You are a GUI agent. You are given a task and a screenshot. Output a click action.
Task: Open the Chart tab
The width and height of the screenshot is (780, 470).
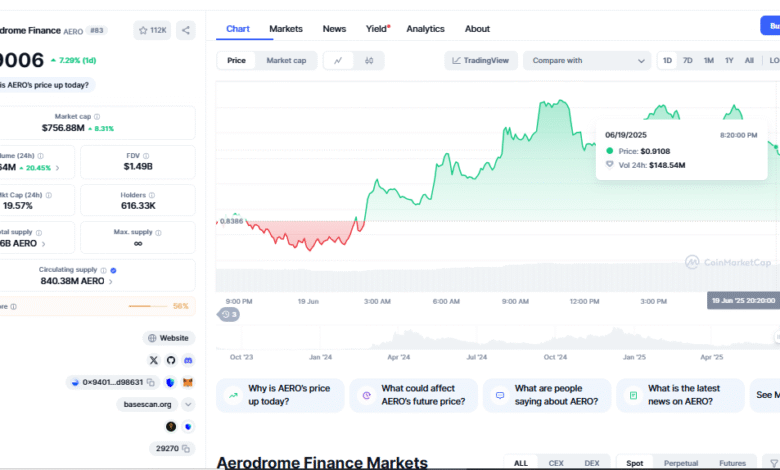coord(238,29)
